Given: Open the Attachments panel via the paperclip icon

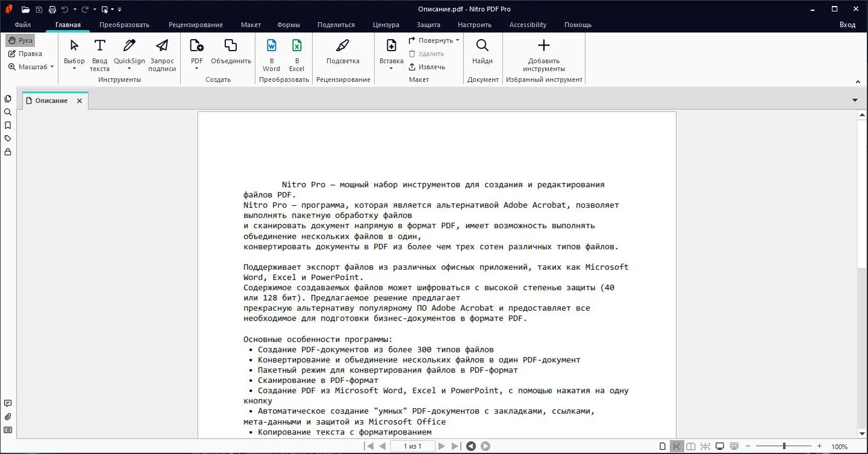Looking at the screenshot, I should click(8, 416).
